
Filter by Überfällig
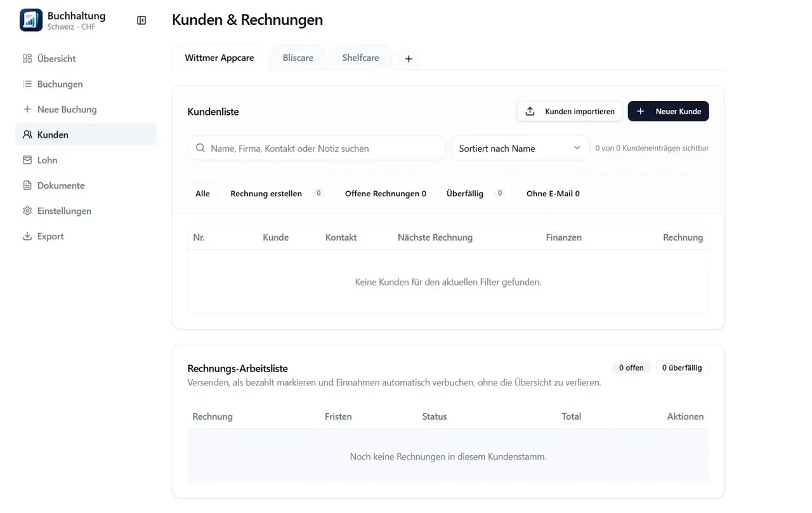tap(475, 194)
